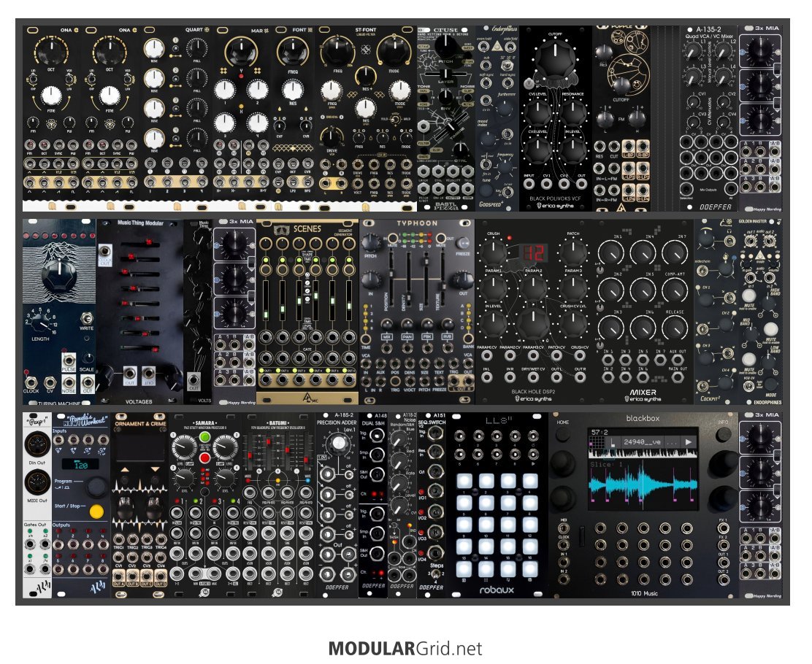
Task: Click the yellow sync button on Batumi
Action: coord(278,480)
